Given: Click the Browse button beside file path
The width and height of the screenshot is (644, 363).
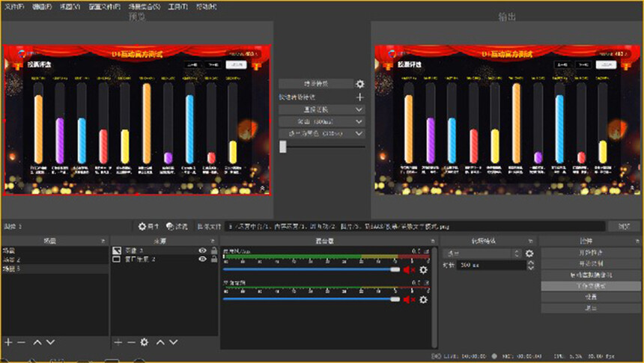Looking at the screenshot, I should (x=624, y=226).
